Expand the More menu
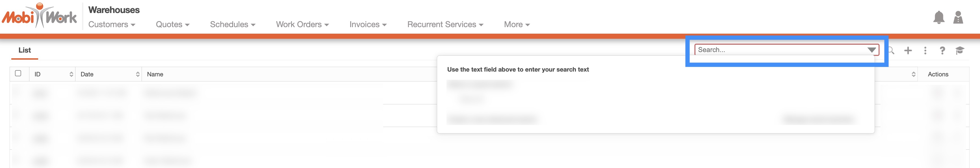Image resolution: width=980 pixels, height=168 pixels. (517, 24)
